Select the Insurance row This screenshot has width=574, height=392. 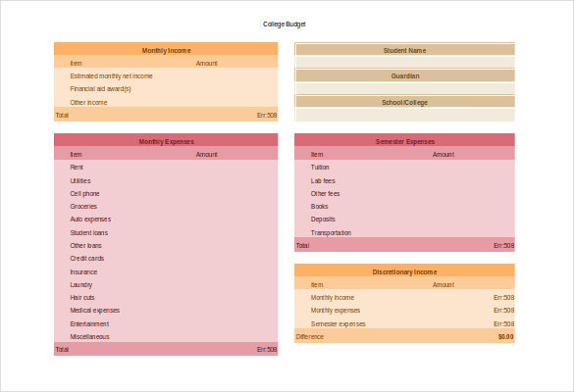[166, 271]
